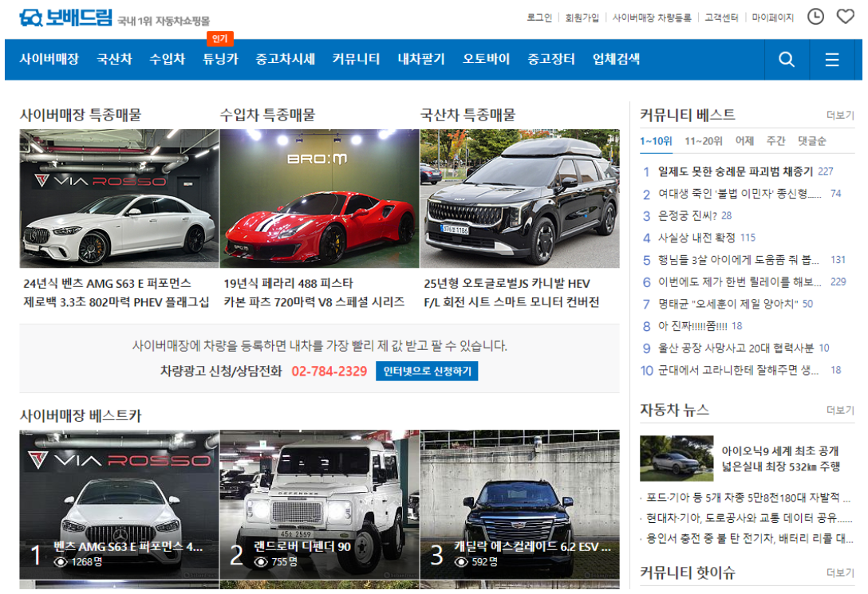Open the black Carnival HEV photo
Image resolution: width=868 pixels, height=594 pixels.
click(520, 199)
